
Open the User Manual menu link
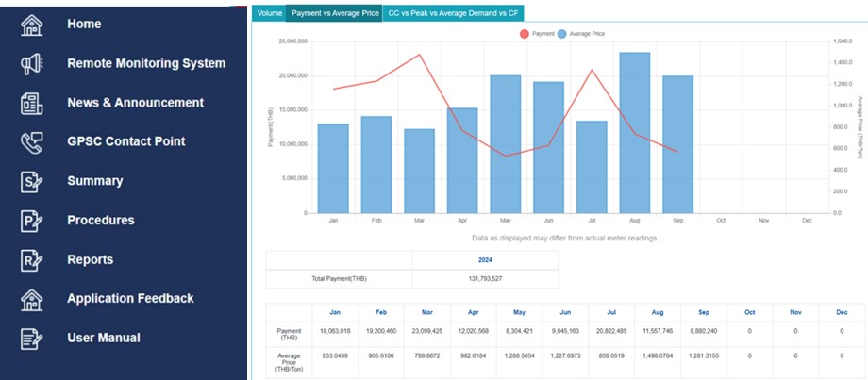103,339
